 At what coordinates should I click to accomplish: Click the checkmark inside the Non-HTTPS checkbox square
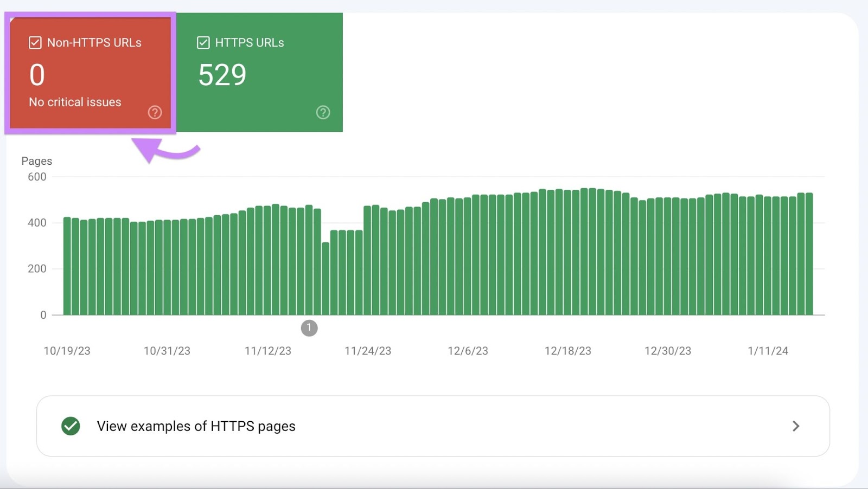[35, 42]
